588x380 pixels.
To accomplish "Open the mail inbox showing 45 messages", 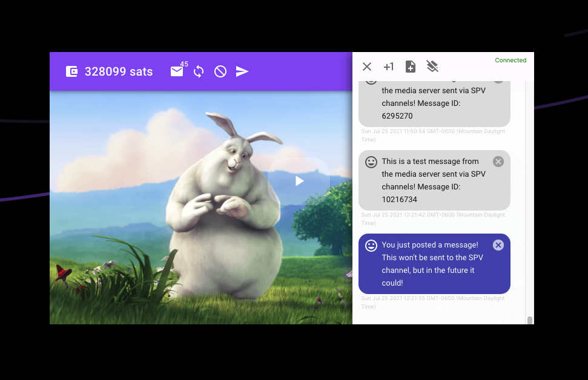I will [x=177, y=71].
